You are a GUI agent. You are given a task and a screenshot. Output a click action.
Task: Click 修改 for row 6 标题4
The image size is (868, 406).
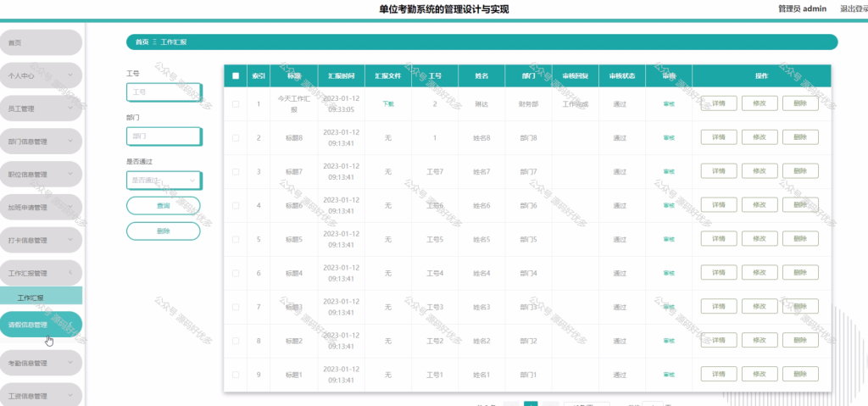tap(759, 273)
